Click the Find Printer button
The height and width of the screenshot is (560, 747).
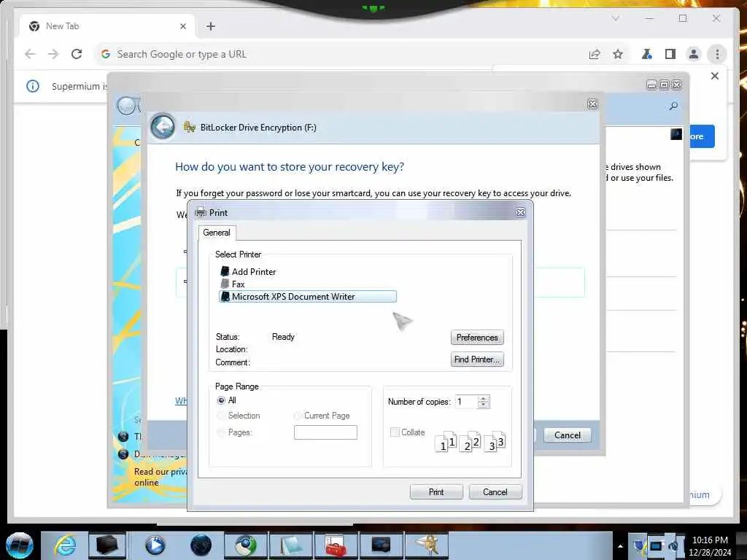pos(477,359)
